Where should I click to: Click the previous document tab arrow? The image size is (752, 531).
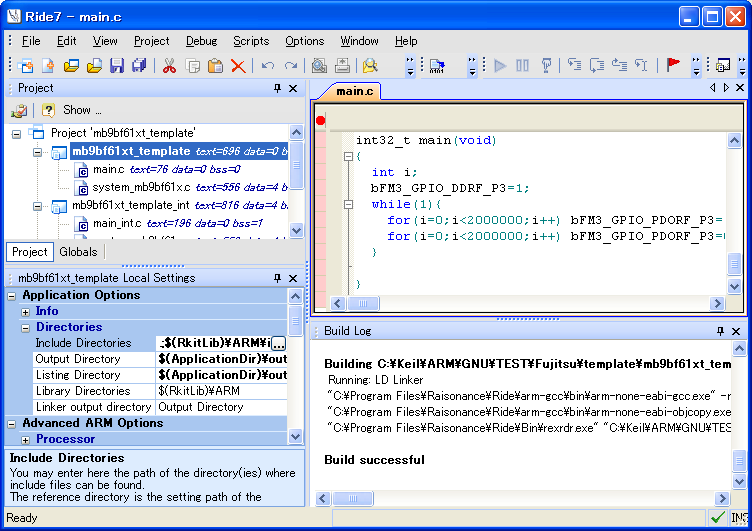point(712,87)
